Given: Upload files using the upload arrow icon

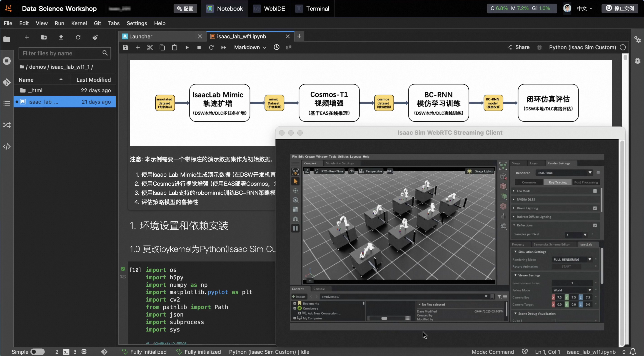Looking at the screenshot, I should point(61,37).
